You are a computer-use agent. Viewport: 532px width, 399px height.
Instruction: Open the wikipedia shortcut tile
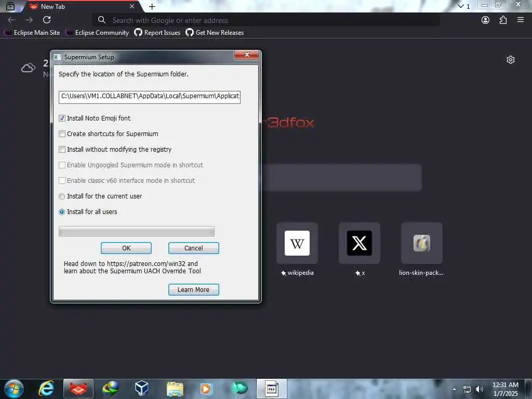coord(297,243)
